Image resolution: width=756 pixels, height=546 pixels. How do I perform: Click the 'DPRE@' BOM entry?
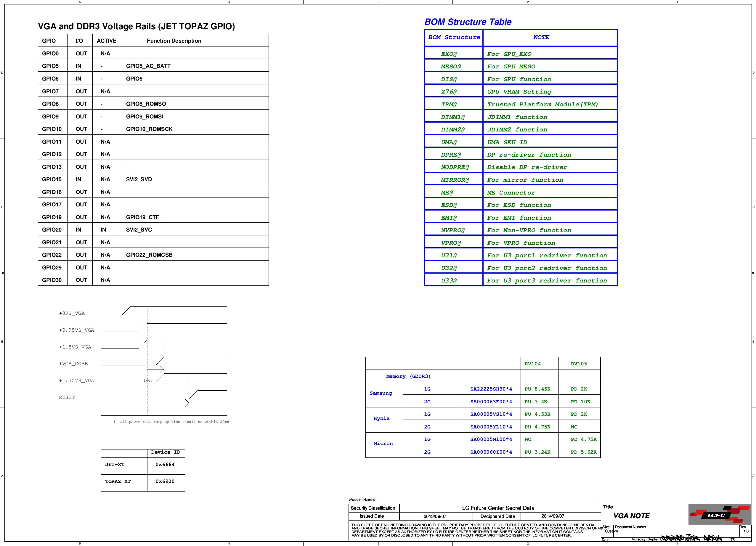coord(451,155)
